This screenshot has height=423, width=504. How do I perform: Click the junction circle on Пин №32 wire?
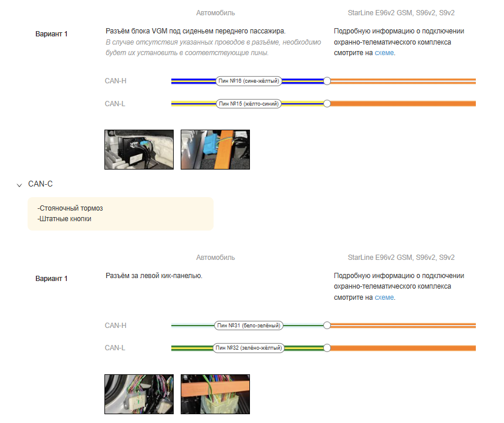(x=327, y=348)
